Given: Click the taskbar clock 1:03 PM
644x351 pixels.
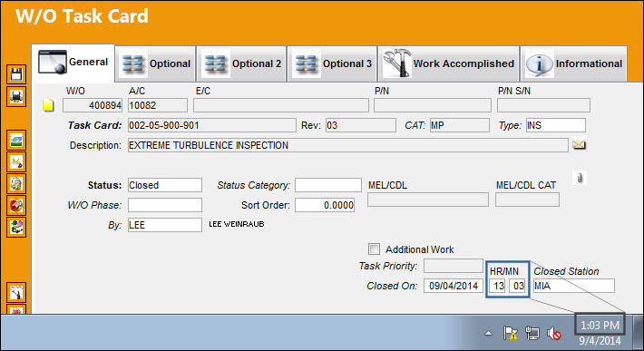Looking at the screenshot, I should [600, 325].
